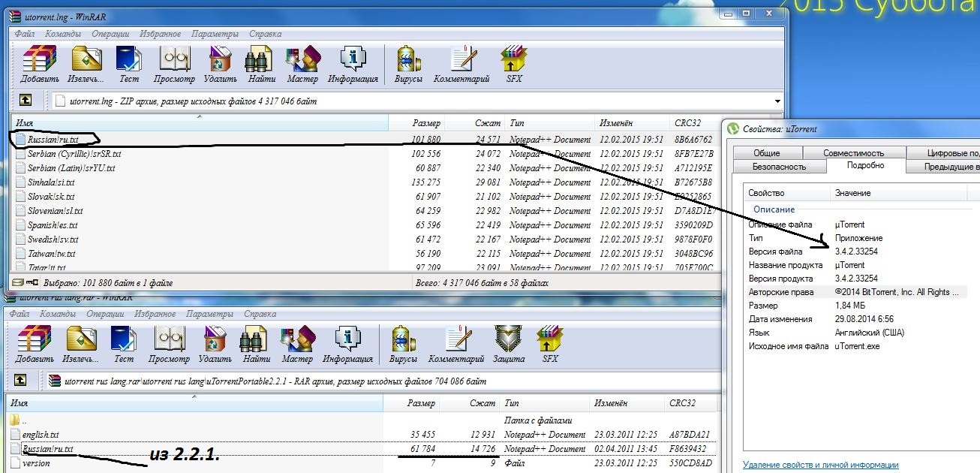Go up one folder in utorrent.lng window
Viewport: 980px width, 473px height.
(x=25, y=100)
